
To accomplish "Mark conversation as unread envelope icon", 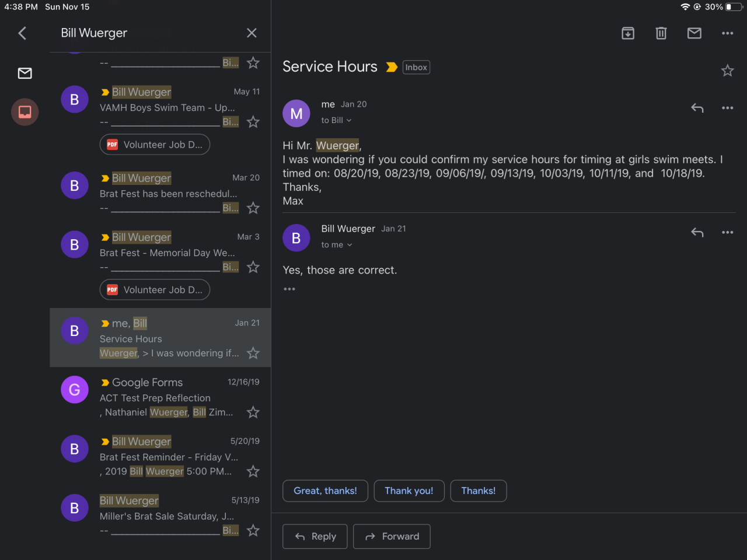I will point(694,33).
